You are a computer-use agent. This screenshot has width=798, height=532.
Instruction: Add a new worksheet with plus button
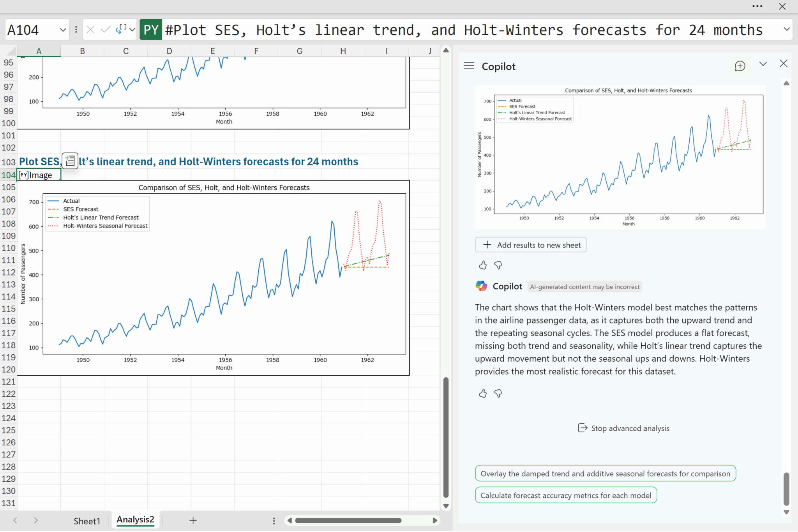pos(193,520)
